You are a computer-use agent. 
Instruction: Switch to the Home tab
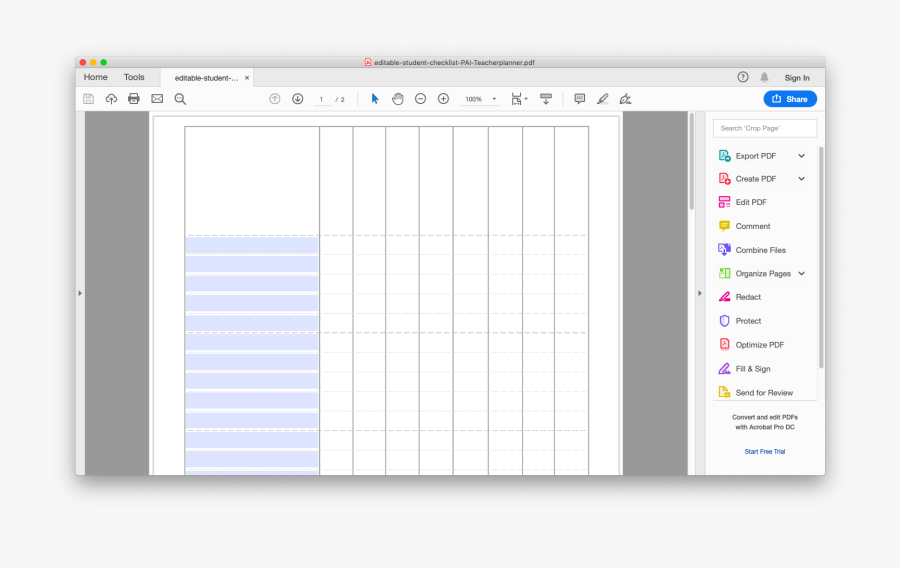[x=95, y=77]
